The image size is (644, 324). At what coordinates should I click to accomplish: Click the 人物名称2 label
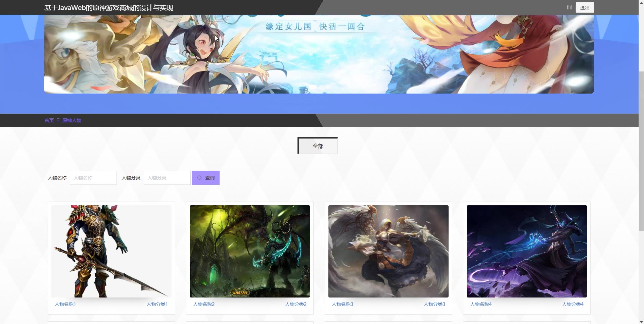[x=204, y=304]
